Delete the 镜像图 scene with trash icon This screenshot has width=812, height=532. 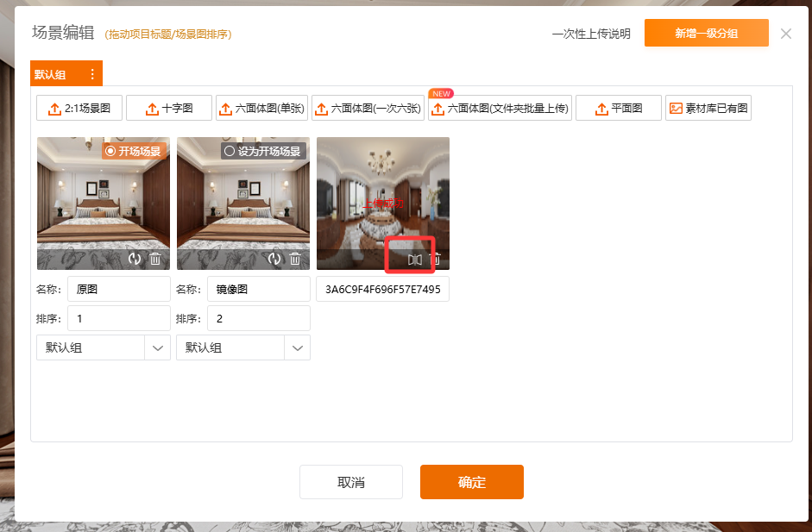click(295, 259)
